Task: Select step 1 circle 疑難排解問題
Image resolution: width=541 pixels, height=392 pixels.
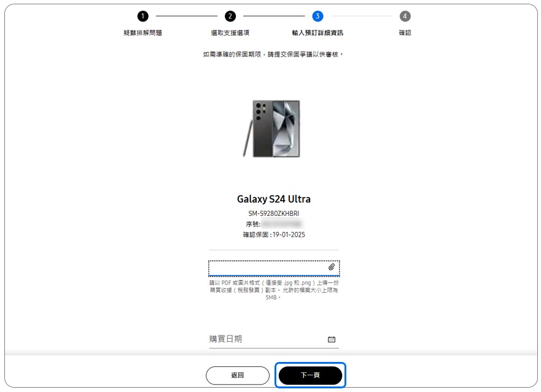Action: pyautogui.click(x=142, y=16)
